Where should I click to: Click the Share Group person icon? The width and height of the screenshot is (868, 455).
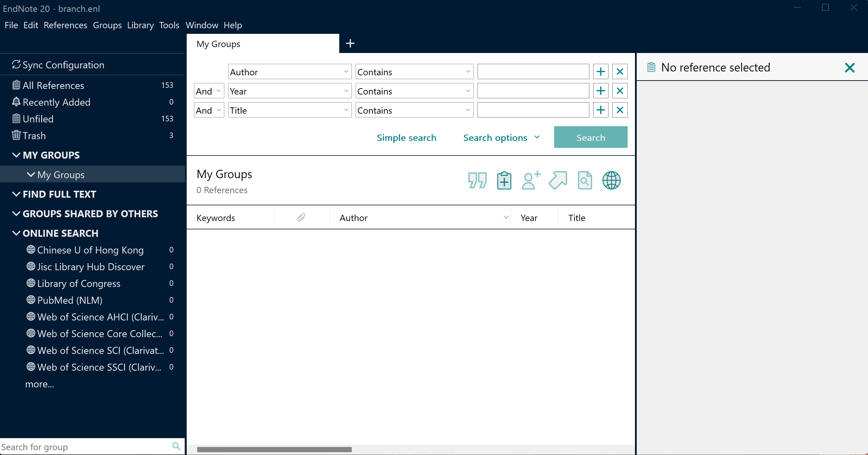(x=531, y=180)
